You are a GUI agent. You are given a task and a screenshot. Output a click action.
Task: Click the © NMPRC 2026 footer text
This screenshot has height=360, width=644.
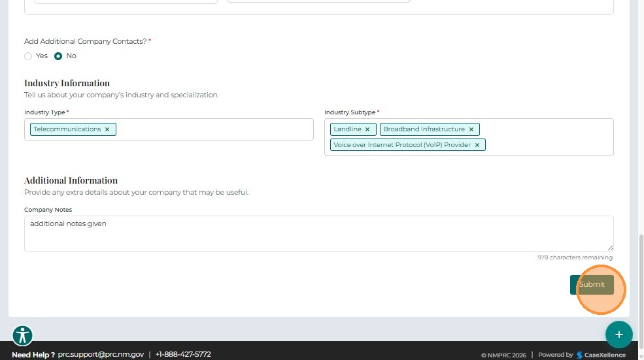tap(503, 355)
